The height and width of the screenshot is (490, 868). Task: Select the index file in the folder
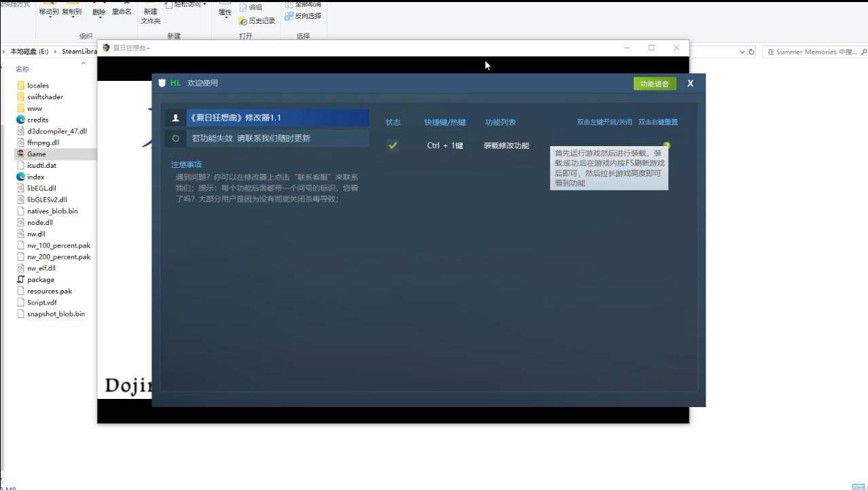[35, 177]
